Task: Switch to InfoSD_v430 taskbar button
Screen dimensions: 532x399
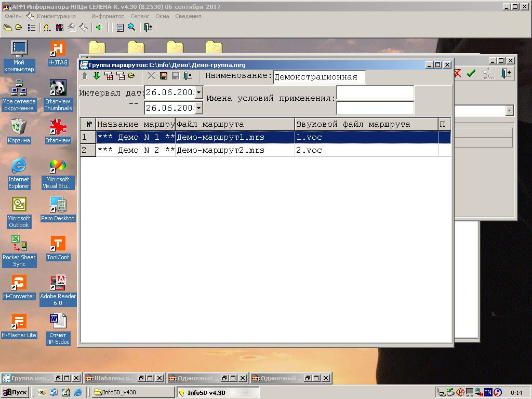Action: 132,392
